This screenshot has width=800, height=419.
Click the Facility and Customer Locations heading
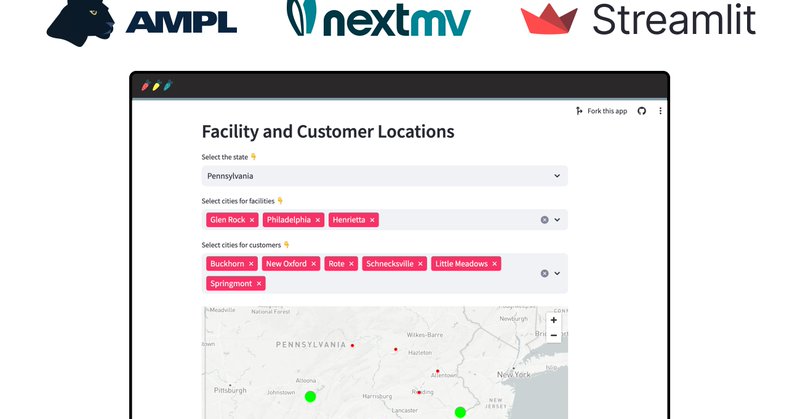(x=328, y=132)
